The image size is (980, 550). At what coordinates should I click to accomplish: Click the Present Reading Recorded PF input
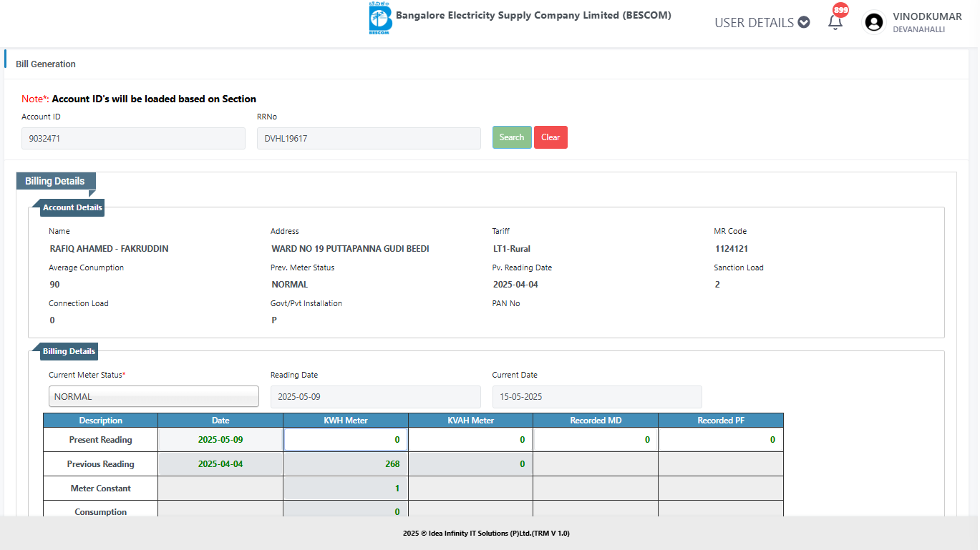point(721,440)
